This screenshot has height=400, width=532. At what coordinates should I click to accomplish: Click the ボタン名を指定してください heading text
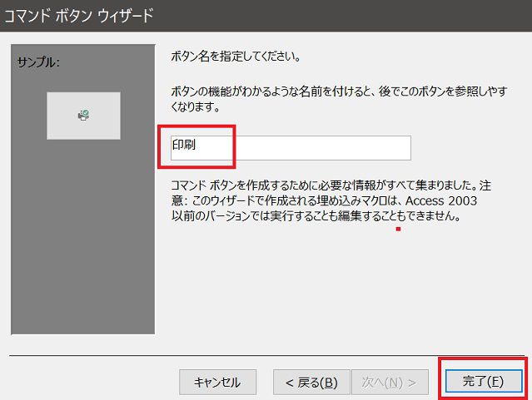pyautogui.click(x=234, y=57)
